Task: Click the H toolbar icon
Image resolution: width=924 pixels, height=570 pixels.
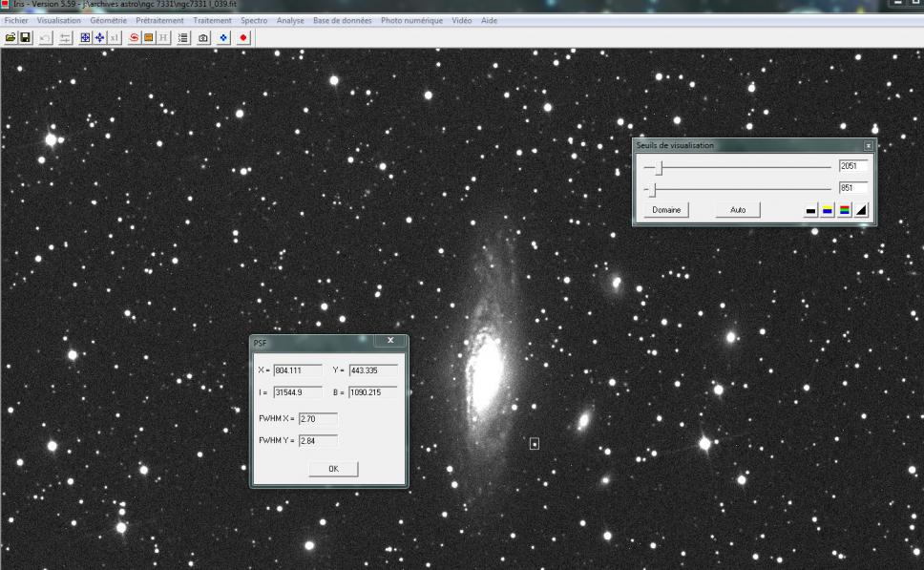Action: (x=163, y=38)
